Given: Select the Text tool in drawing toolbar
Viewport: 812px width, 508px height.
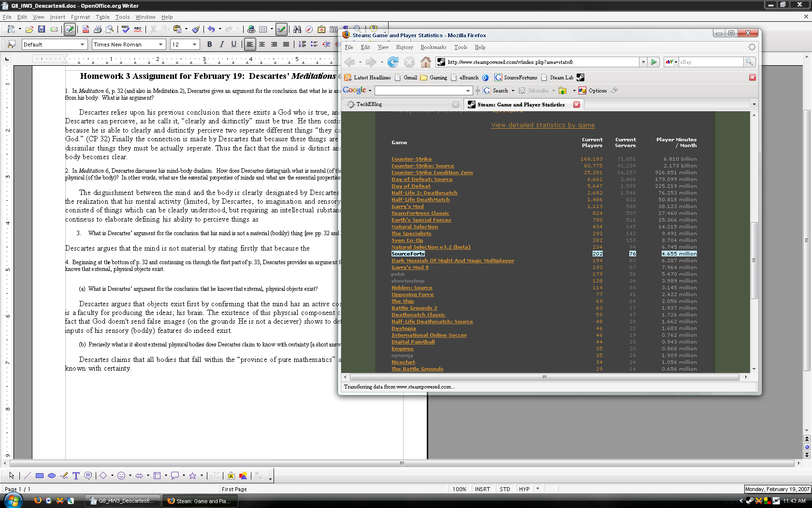Looking at the screenshot, I should click(76, 476).
